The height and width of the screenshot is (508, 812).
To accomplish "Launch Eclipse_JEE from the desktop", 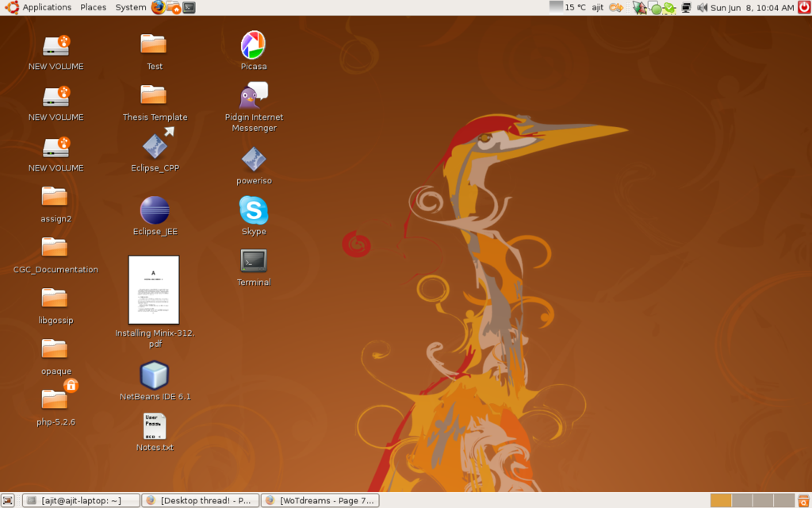I will (155, 210).
